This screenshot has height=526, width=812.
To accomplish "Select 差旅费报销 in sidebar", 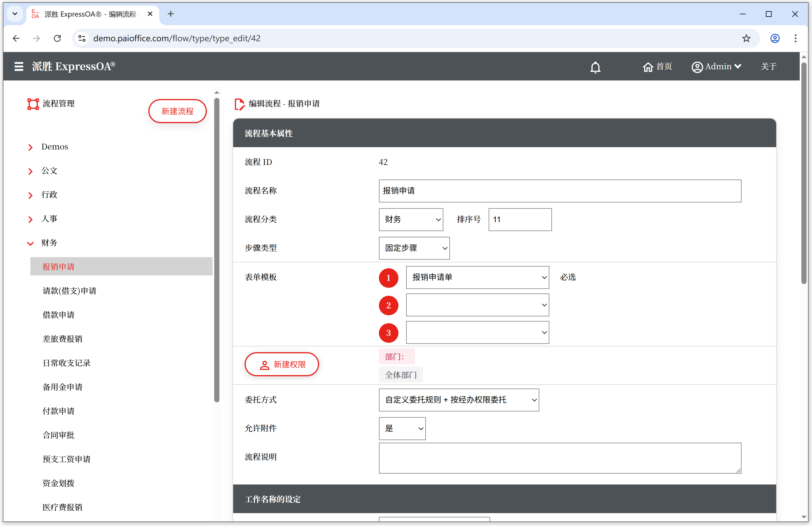I will click(62, 339).
